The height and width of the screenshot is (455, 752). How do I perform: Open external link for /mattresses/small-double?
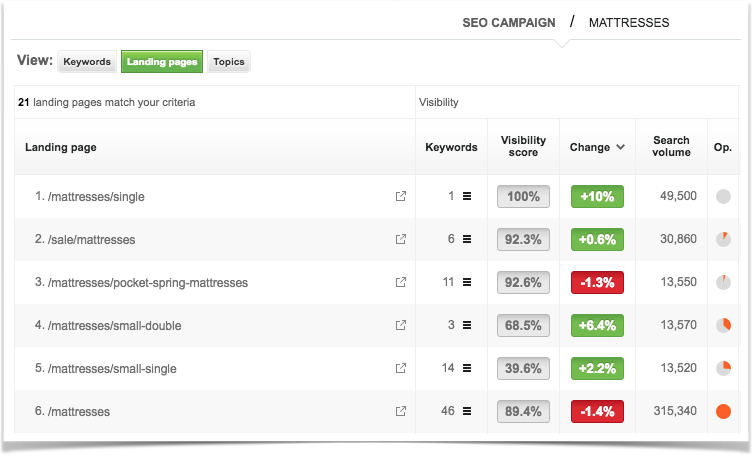401,326
